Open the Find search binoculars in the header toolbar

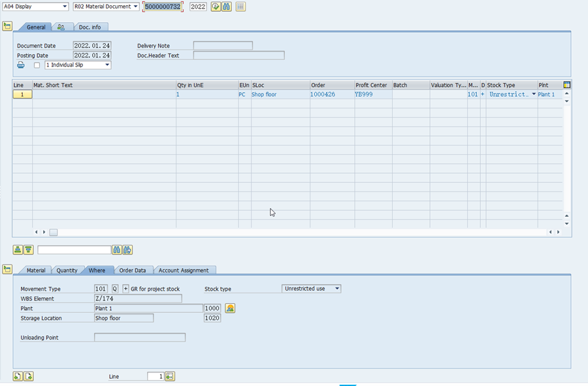[225, 6]
